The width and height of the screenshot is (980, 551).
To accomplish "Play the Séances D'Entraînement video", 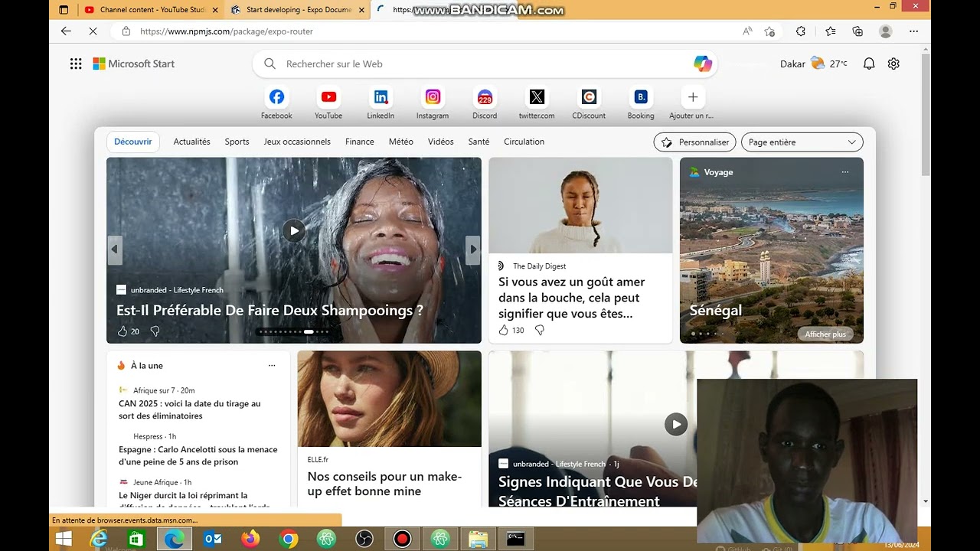I will pos(676,424).
